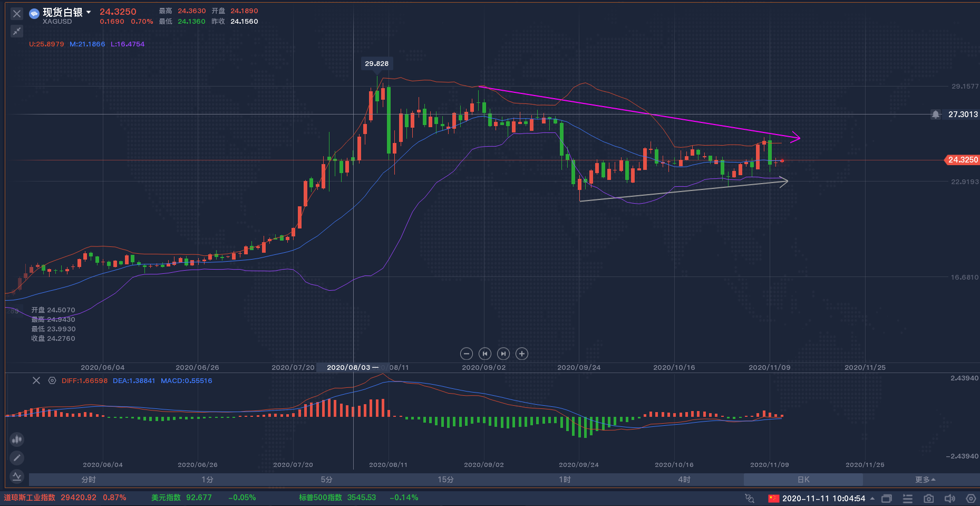Toggle the sound speaker icon in status bar
The image size is (980, 506).
pyautogui.click(x=950, y=498)
